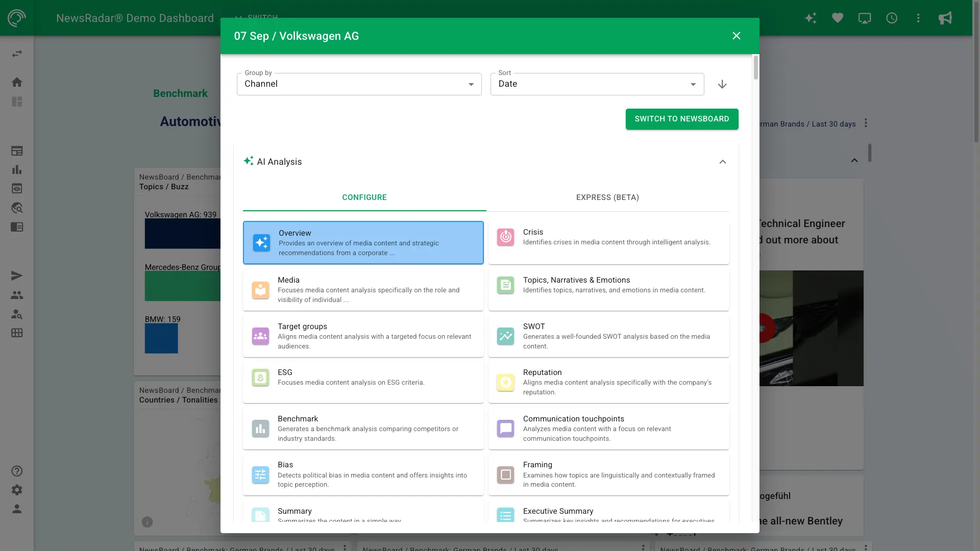980x551 pixels.
Task: Select the Crisis analysis card
Action: tap(609, 242)
